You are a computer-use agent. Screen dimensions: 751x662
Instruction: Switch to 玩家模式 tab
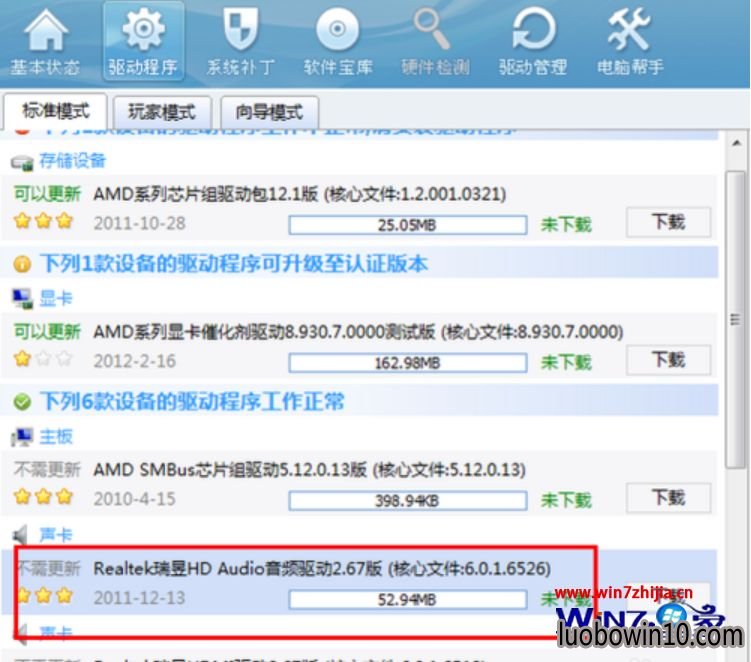pos(162,113)
